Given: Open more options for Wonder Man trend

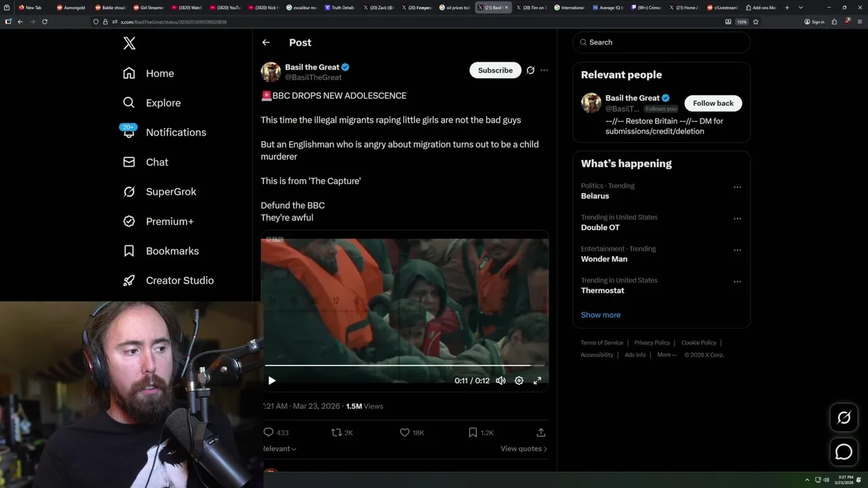Looking at the screenshot, I should click(737, 250).
